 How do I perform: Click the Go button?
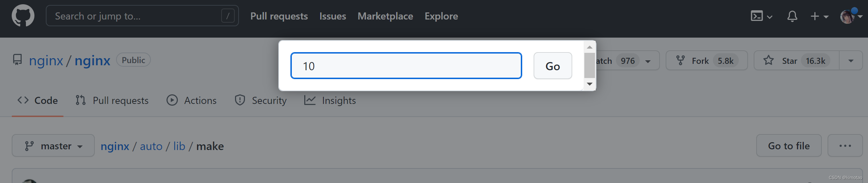click(x=553, y=66)
